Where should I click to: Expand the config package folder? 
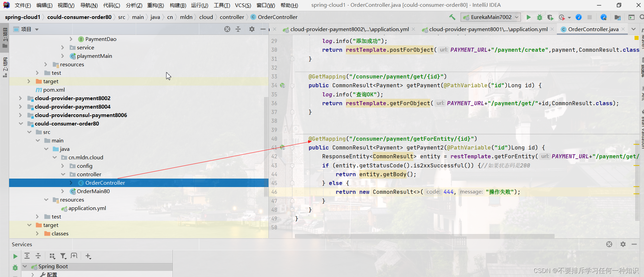point(62,166)
